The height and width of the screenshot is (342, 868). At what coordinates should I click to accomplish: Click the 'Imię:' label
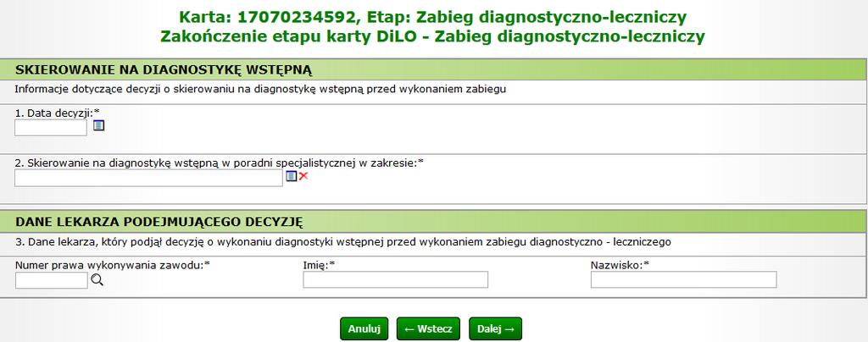[320, 265]
